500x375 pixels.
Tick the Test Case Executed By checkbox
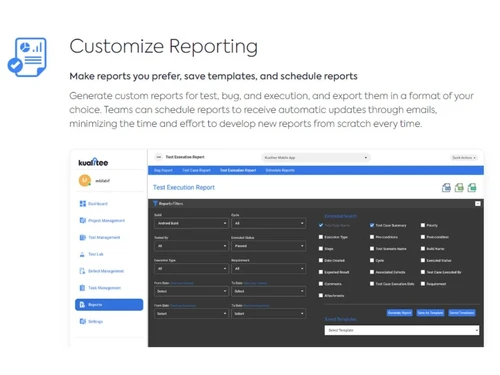[x=423, y=272]
